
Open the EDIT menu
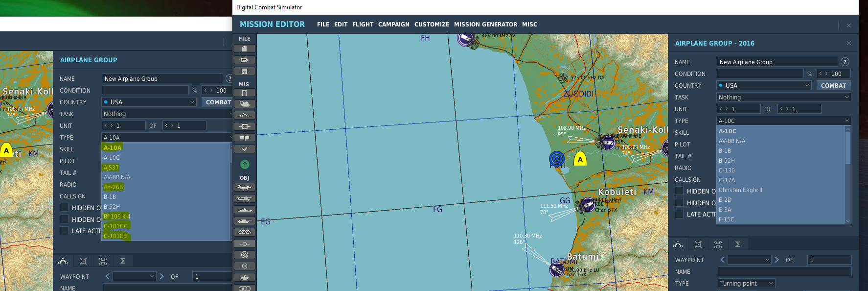pos(341,24)
